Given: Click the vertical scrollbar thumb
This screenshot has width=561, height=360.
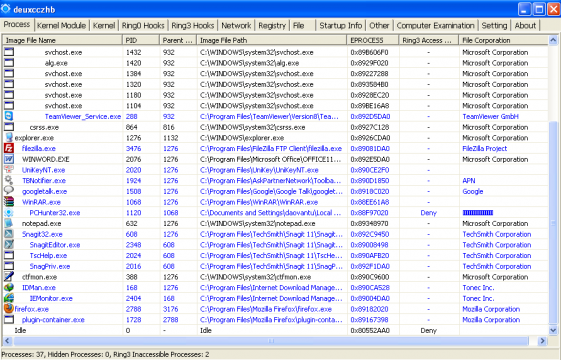Looking at the screenshot, I should (x=553, y=223).
